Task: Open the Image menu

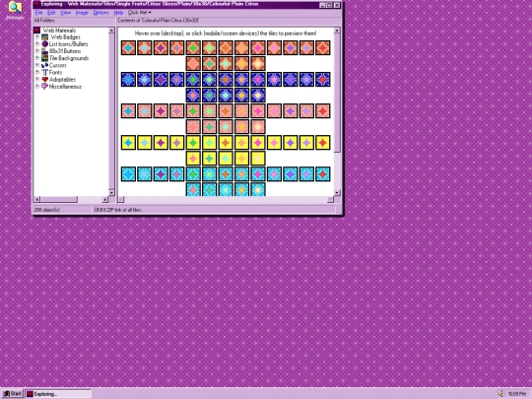Action: point(82,13)
